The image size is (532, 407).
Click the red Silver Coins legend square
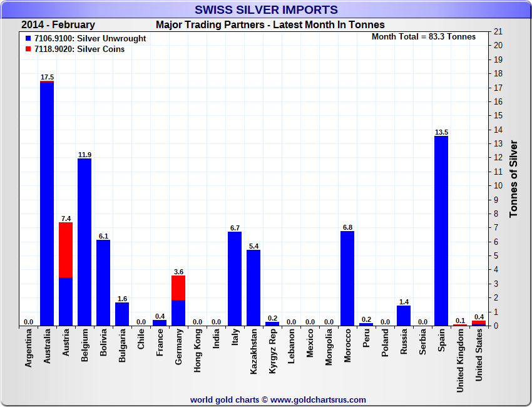pos(29,49)
